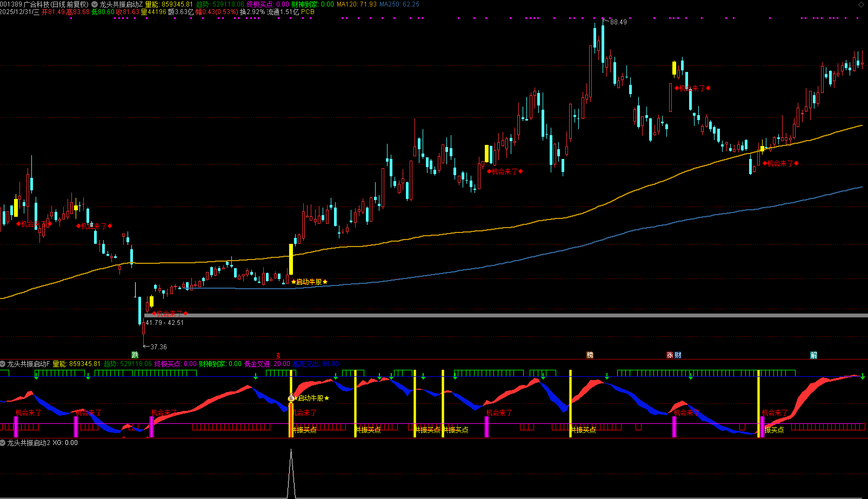This screenshot has width=868, height=499.
Task: Click the blue 财 event marker
Action: pyautogui.click(x=678, y=355)
